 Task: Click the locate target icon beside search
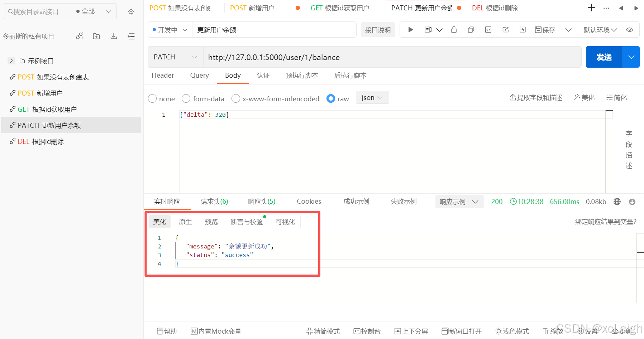131,12
